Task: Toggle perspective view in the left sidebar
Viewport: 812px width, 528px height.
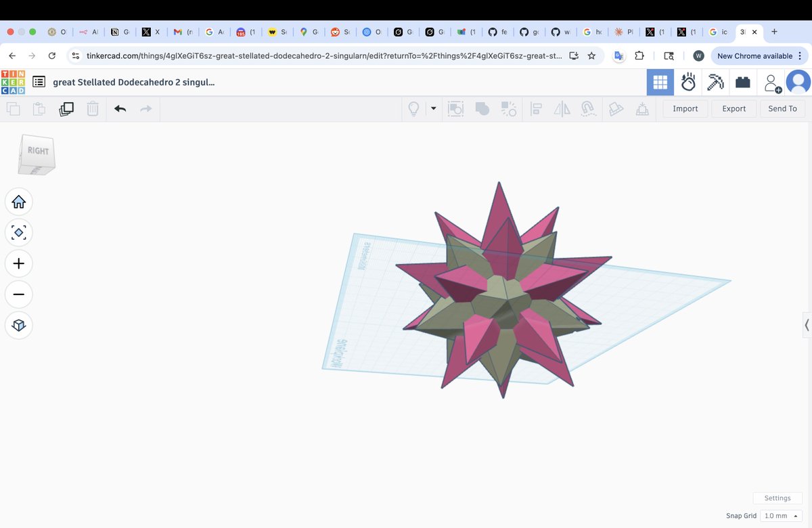Action: [18, 326]
